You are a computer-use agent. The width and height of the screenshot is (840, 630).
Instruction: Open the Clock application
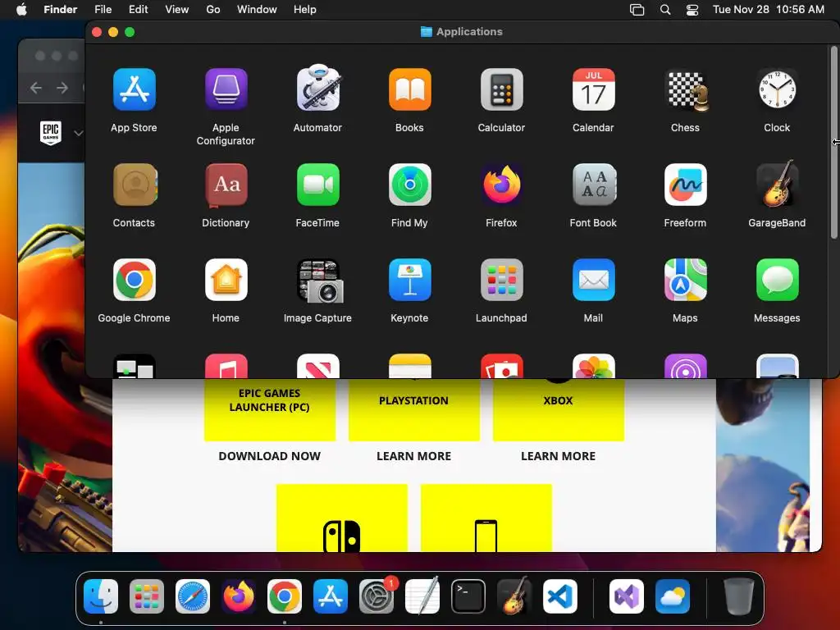(x=777, y=89)
